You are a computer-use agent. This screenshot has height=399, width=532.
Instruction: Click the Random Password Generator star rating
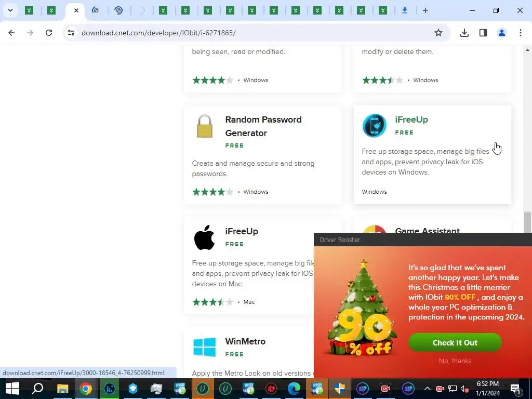pos(212,192)
